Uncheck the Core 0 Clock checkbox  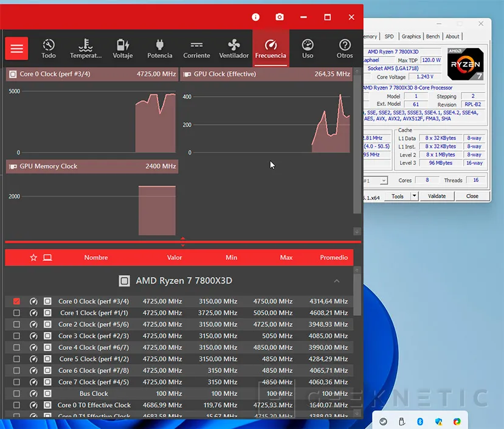16,301
